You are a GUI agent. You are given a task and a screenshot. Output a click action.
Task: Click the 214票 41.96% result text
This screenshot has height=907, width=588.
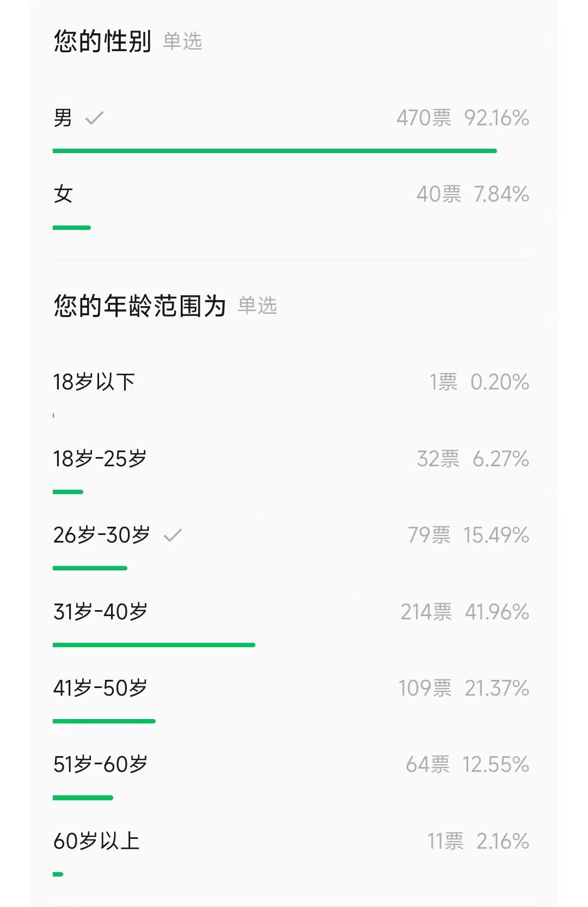pyautogui.click(x=465, y=612)
